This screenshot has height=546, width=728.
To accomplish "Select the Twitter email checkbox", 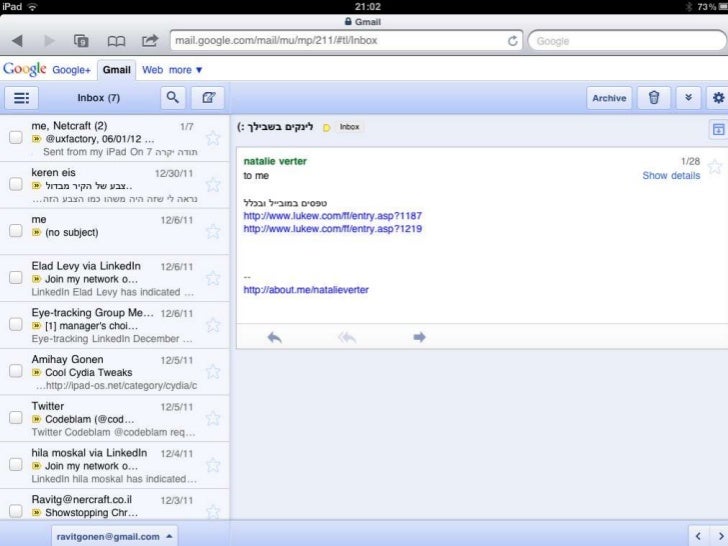I will click(16, 418).
